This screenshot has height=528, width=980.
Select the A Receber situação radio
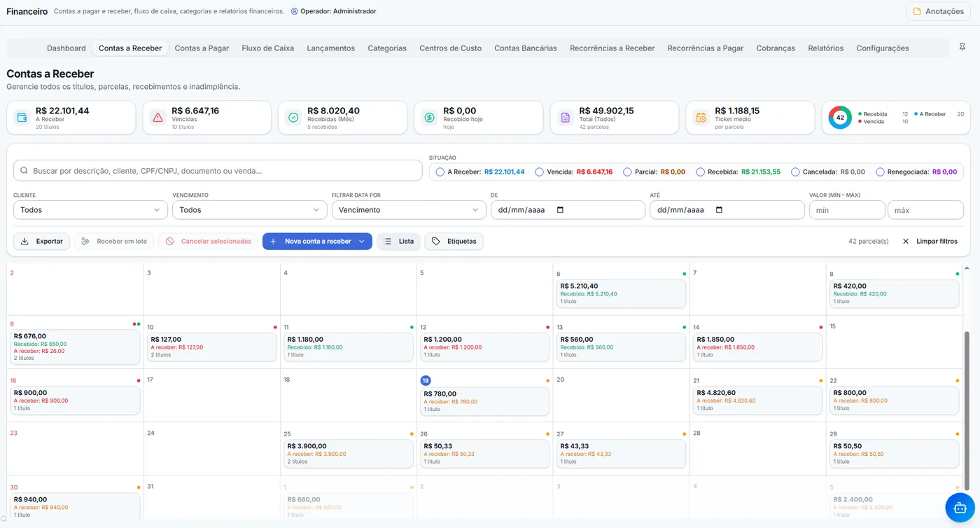440,172
